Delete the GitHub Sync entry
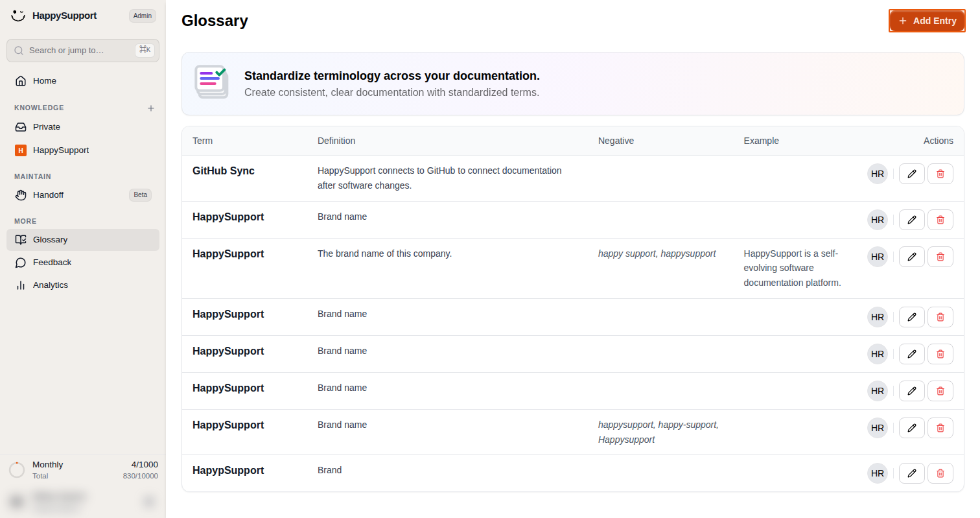The width and height of the screenshot is (980, 518). click(x=940, y=174)
